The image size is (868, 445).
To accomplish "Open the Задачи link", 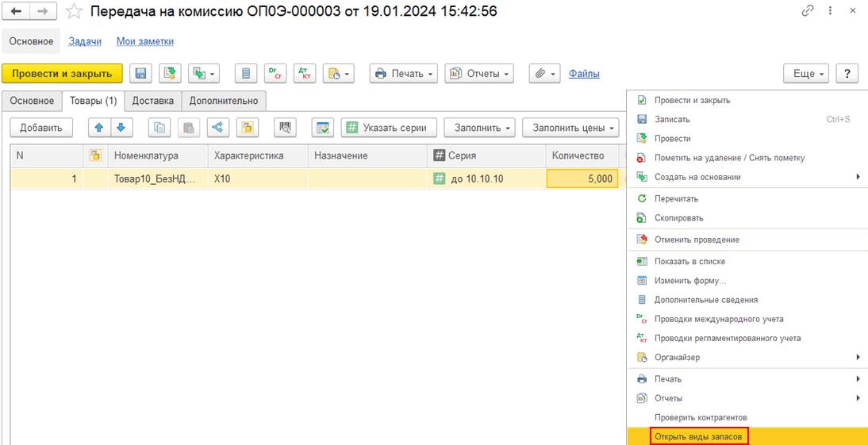I will [x=85, y=41].
